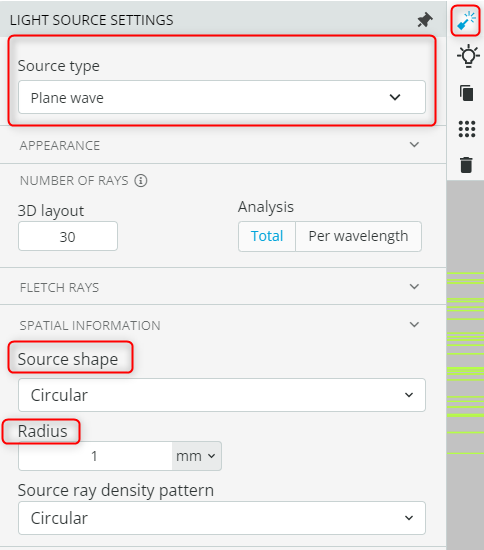Screen dimensions: 484x550
Task: Select Total analysis mode
Action: (x=267, y=236)
